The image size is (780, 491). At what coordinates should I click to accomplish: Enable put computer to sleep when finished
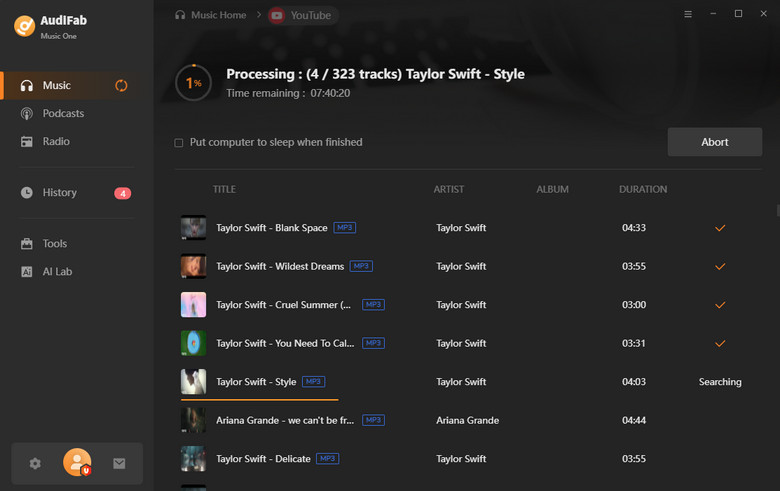click(x=179, y=143)
